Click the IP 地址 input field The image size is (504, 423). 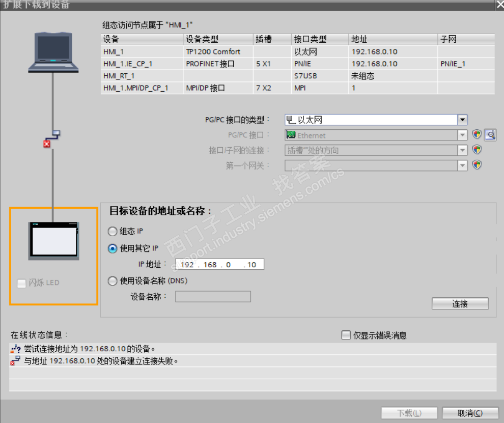(219, 265)
